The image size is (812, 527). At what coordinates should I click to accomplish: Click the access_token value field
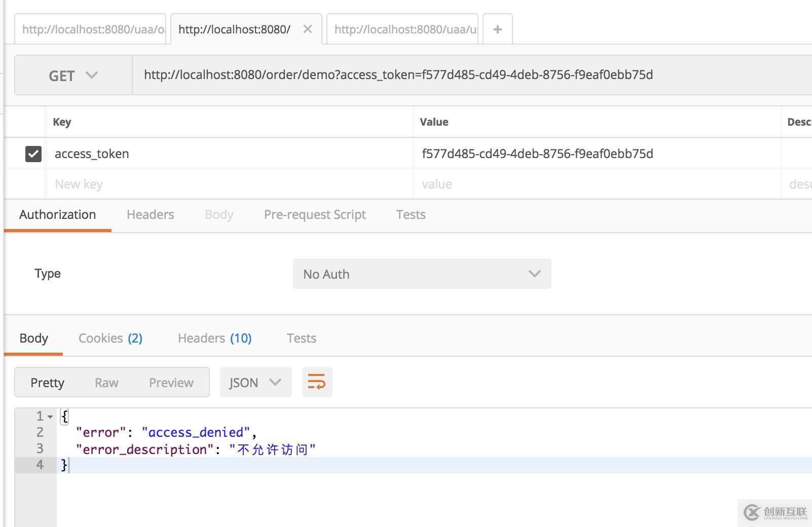pos(593,154)
